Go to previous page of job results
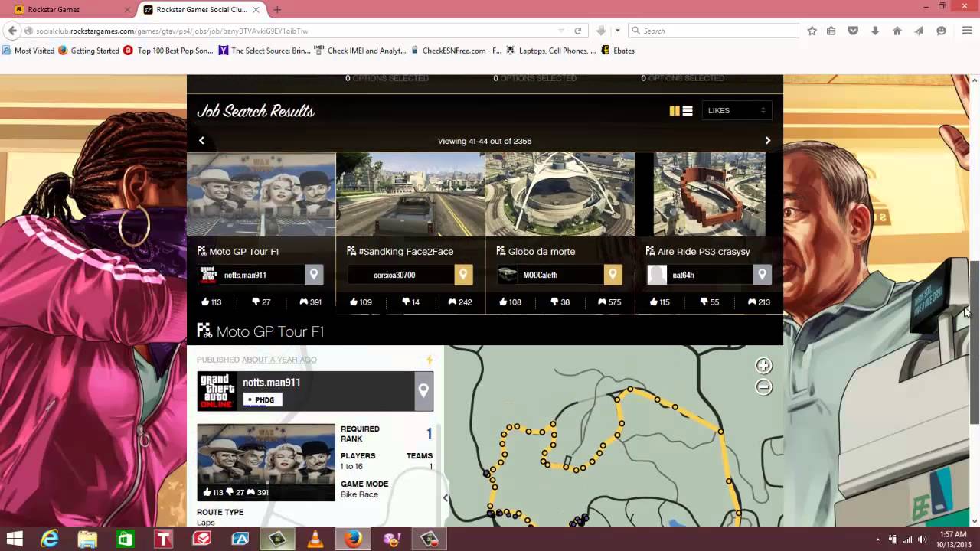The width and height of the screenshot is (980, 551). [202, 141]
